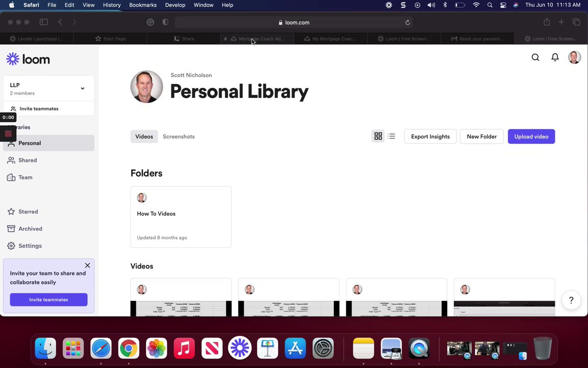
Task: Open the Bookmarks menu
Action: [143, 5]
